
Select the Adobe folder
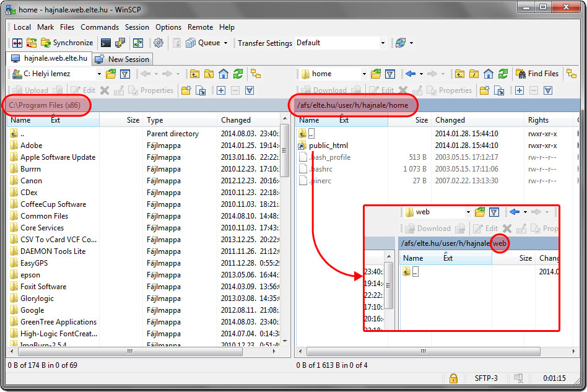coord(31,146)
